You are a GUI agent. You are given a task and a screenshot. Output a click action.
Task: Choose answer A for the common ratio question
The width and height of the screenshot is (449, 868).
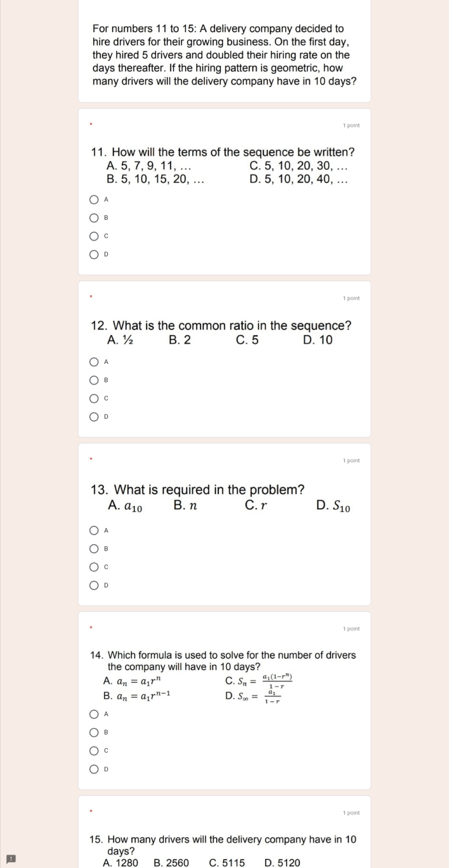pyautogui.click(x=93, y=362)
